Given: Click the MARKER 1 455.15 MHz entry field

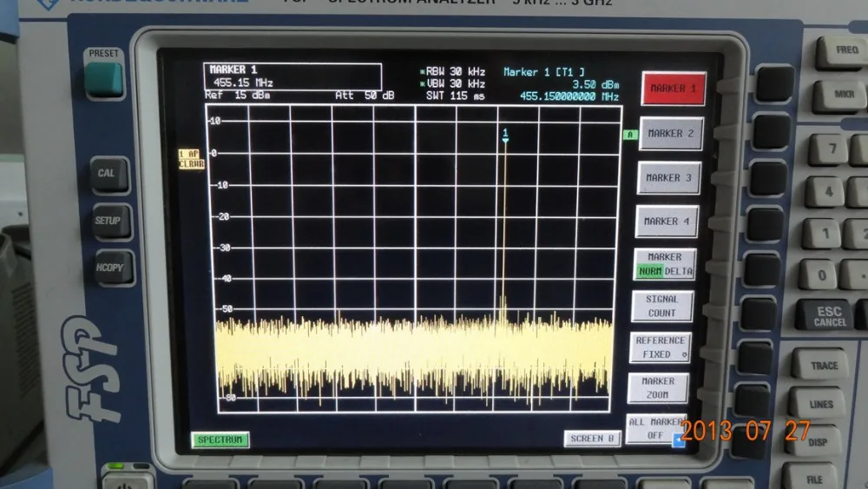Looking at the screenshot, I should (x=293, y=76).
